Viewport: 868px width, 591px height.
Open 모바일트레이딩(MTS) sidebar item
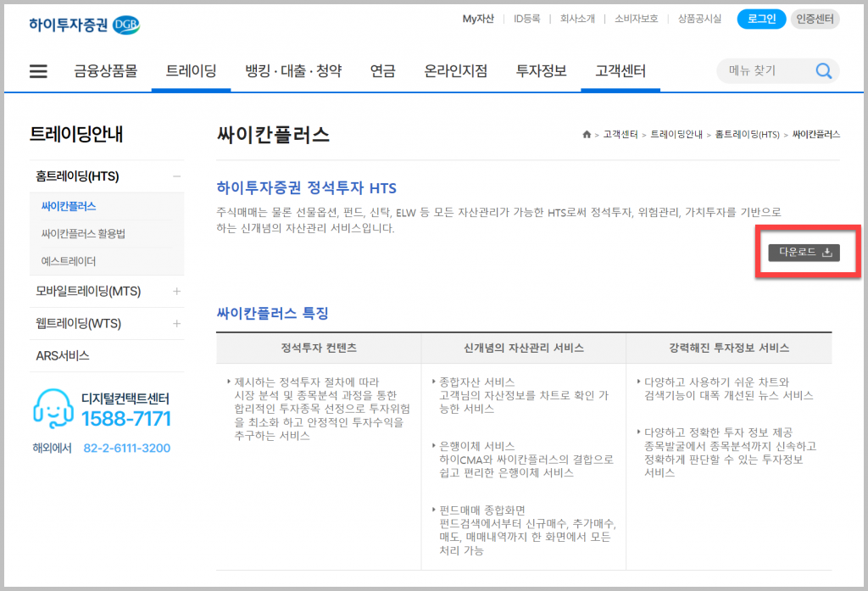88,291
